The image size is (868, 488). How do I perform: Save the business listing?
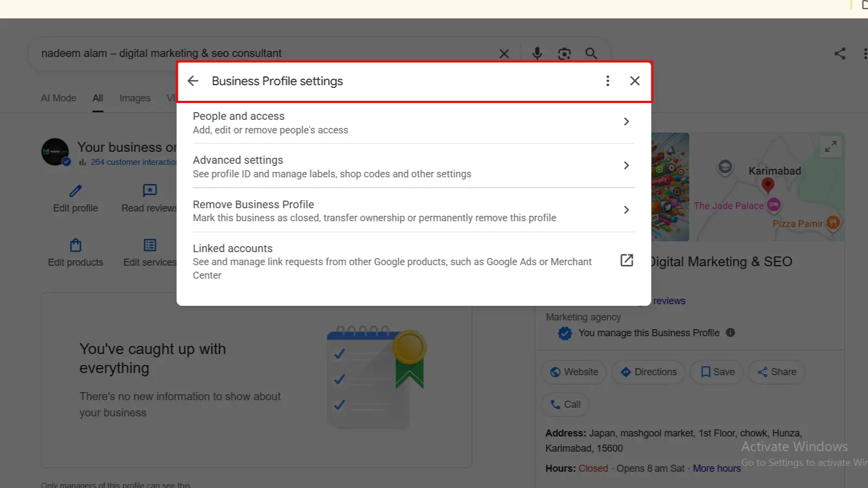717,372
